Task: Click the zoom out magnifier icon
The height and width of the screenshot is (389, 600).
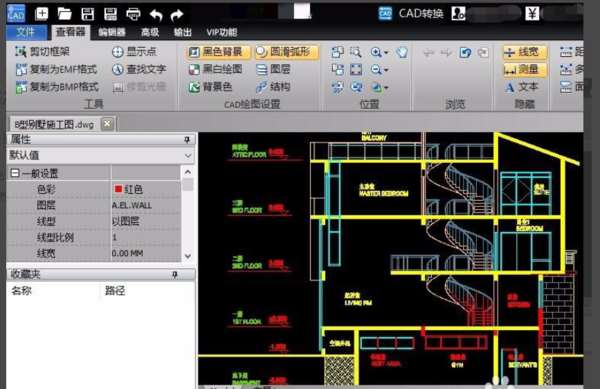Action: point(376,70)
